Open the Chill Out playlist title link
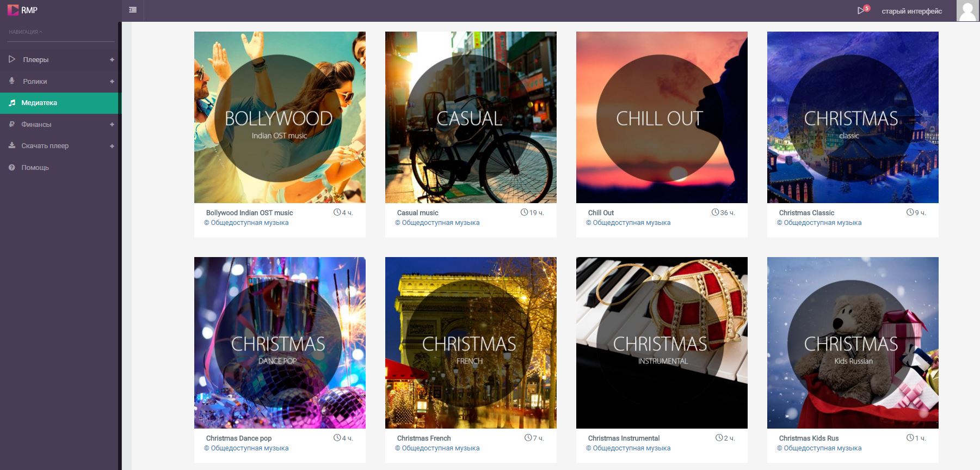This screenshot has height=470, width=980. [x=601, y=213]
